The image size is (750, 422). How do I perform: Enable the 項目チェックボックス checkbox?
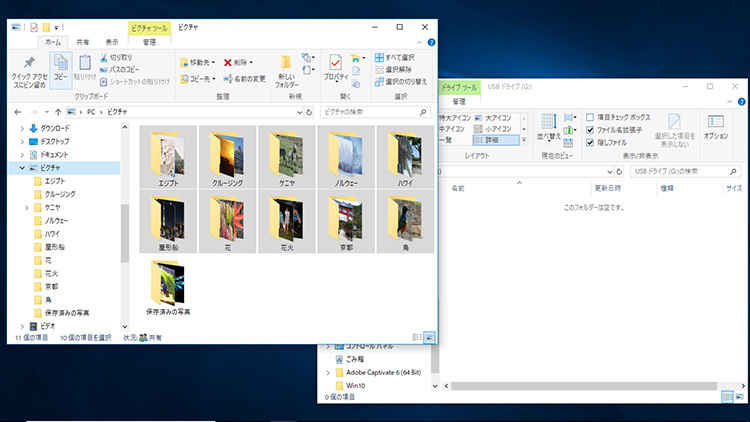tap(591, 117)
